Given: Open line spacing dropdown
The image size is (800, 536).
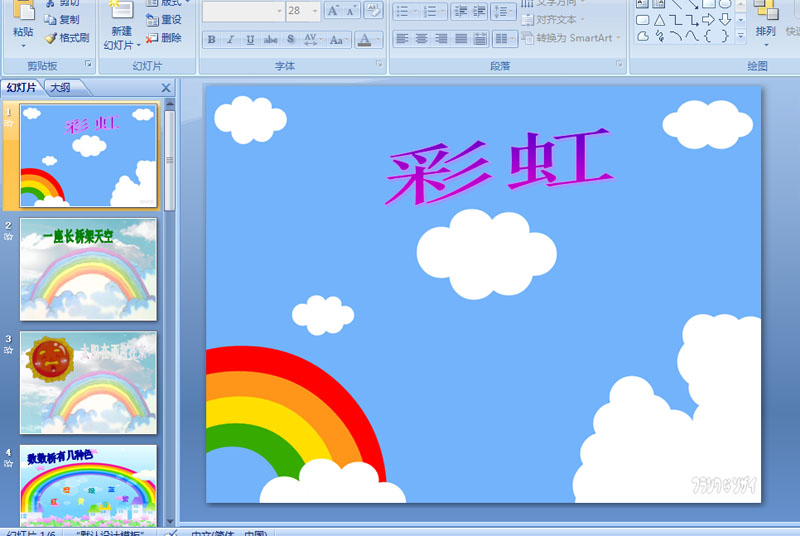Looking at the screenshot, I should pos(503,11).
